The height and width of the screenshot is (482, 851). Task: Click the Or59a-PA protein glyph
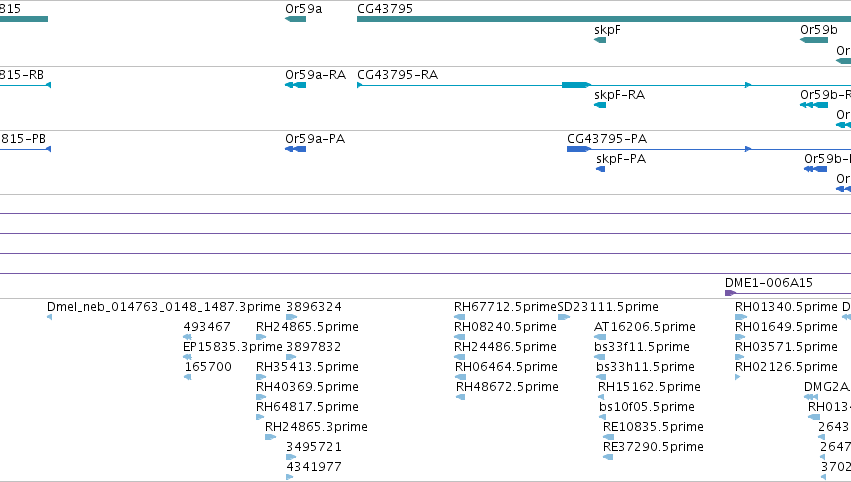pos(295,149)
